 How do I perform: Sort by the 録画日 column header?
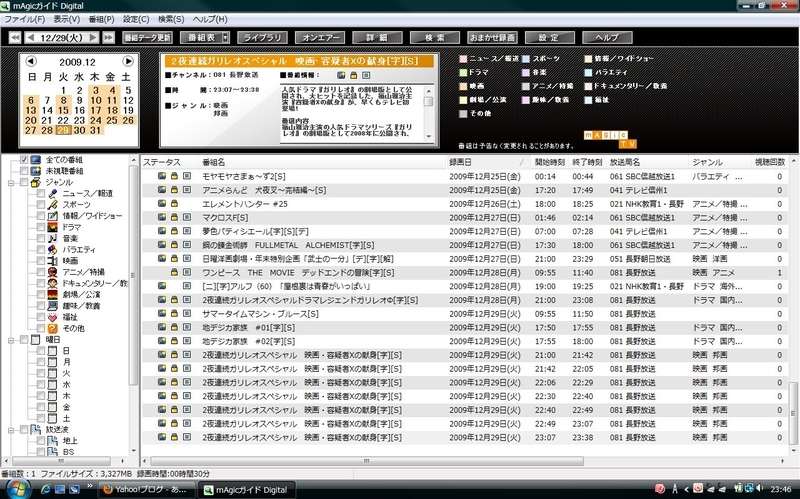488,162
